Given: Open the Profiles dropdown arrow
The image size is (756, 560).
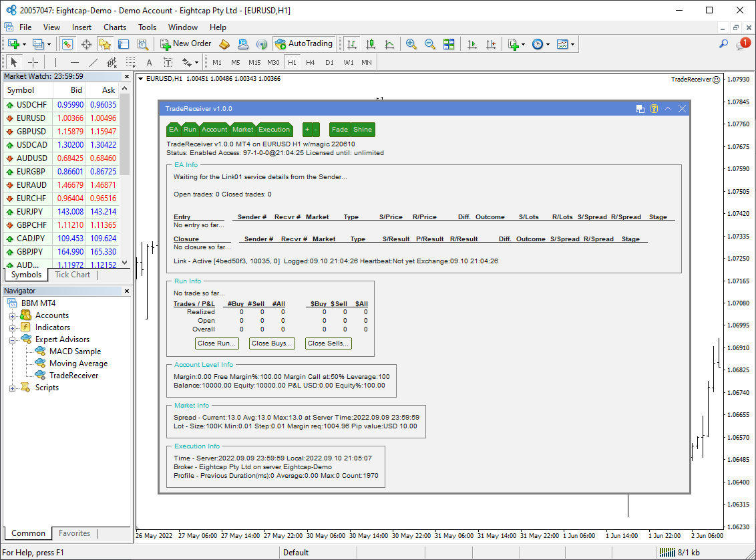Looking at the screenshot, I should tap(49, 44).
